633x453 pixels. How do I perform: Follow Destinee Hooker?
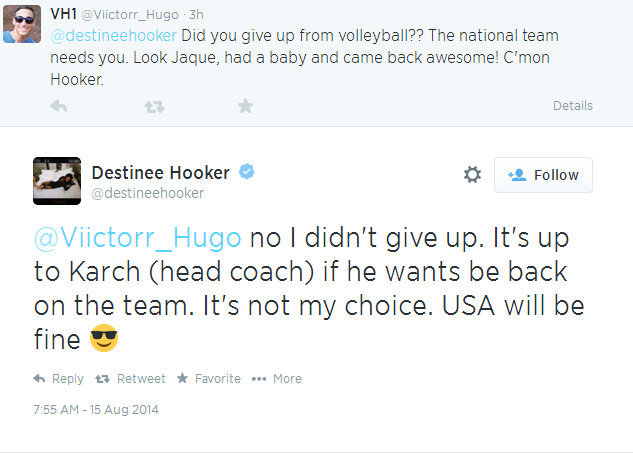(x=543, y=175)
